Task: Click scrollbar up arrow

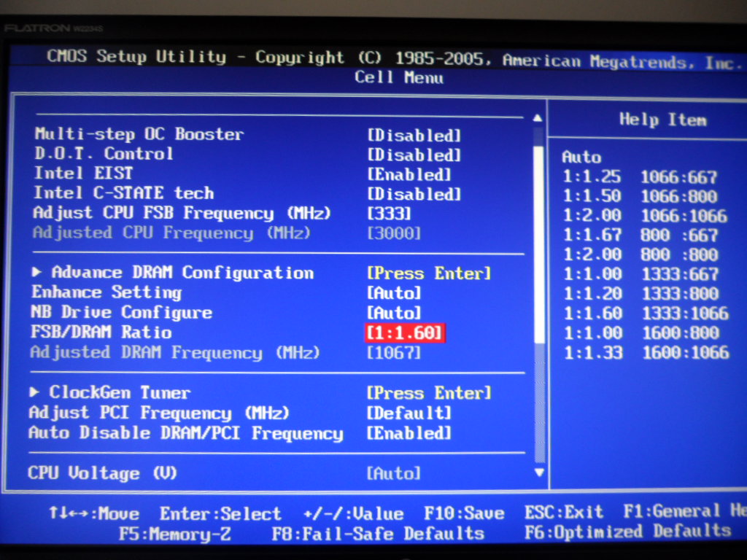Action: [538, 117]
